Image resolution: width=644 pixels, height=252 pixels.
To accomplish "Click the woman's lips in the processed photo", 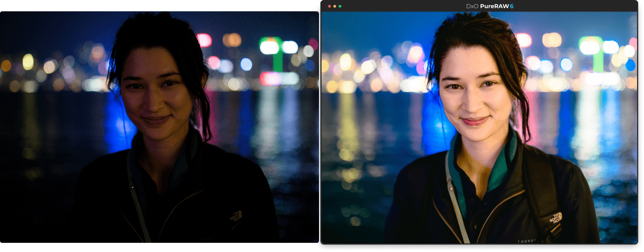I will click(x=475, y=121).
